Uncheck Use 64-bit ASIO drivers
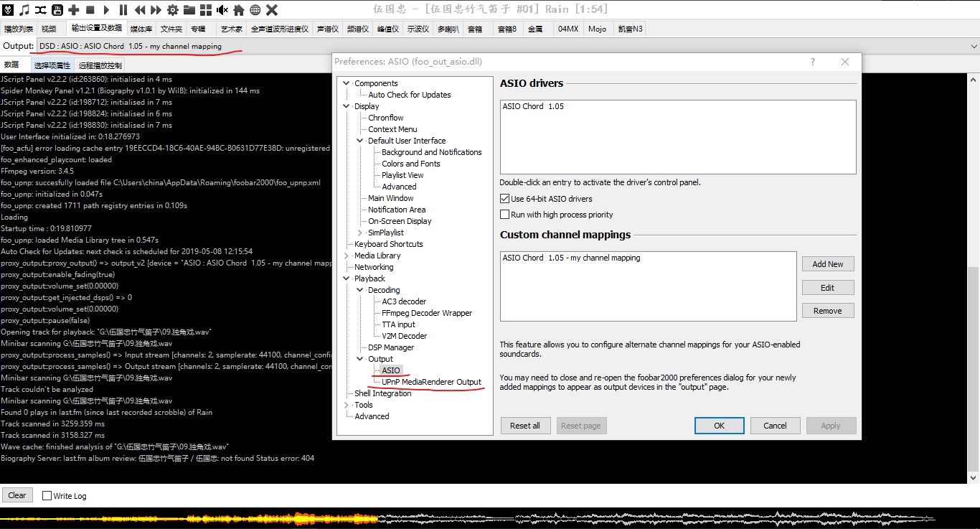The width and height of the screenshot is (980, 529). pyautogui.click(x=505, y=199)
